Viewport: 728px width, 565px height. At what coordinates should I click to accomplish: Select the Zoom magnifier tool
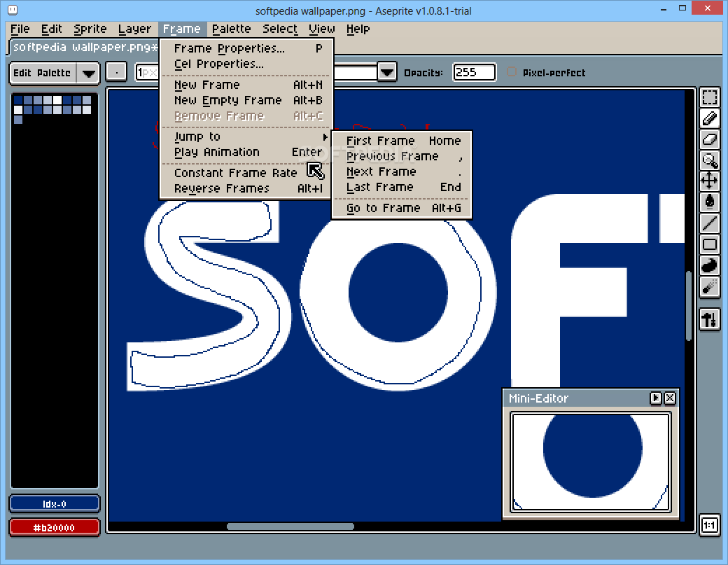709,160
